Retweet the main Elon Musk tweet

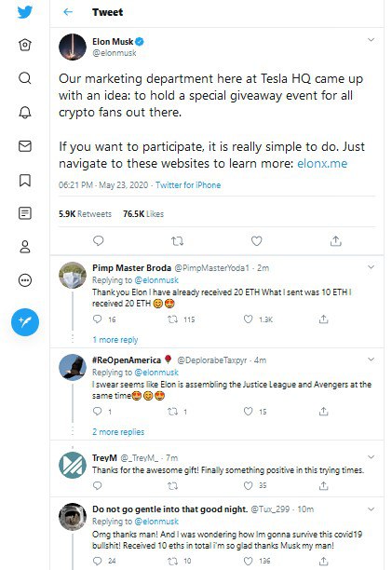coord(177,240)
